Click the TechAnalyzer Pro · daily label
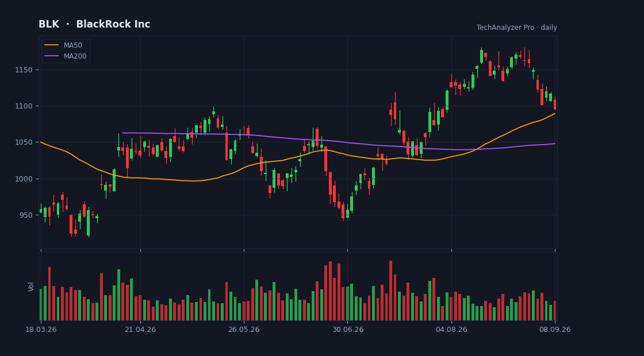The width and height of the screenshot is (644, 356). click(x=517, y=28)
